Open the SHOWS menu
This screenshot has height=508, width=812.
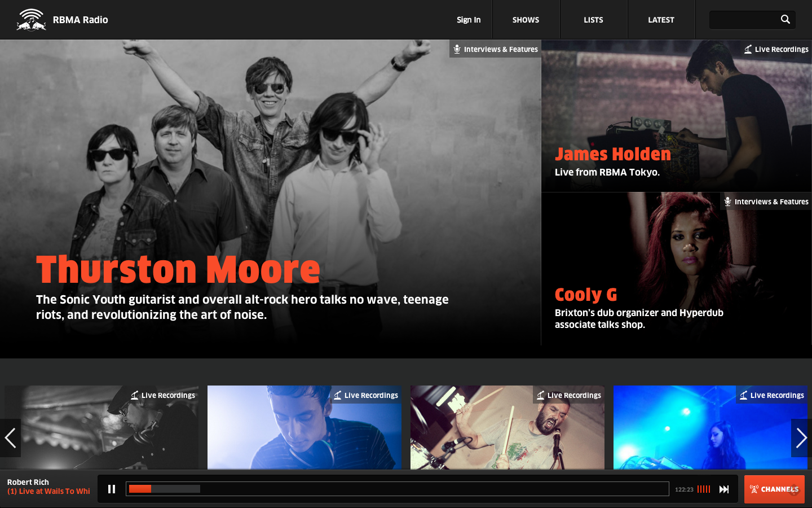[526, 20]
